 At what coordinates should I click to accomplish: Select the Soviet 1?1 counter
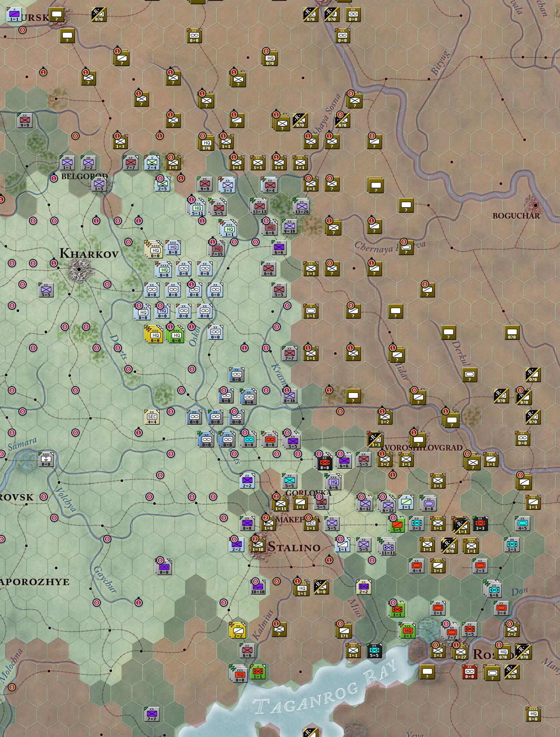pos(344,631)
